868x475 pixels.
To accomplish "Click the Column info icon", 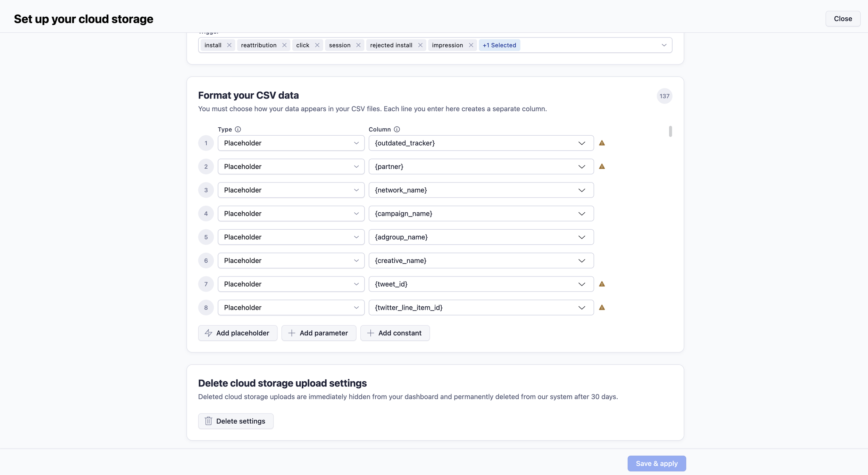I will 397,129.
